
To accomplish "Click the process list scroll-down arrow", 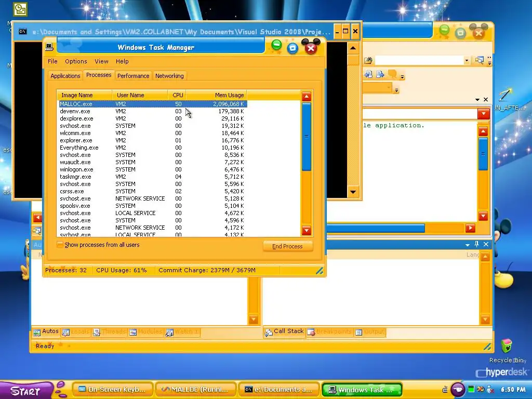I will click(307, 231).
